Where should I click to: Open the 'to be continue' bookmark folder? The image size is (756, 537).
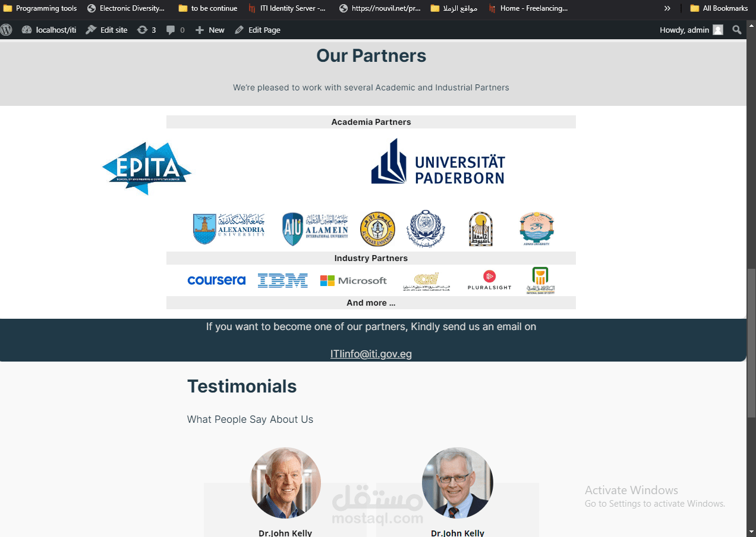click(208, 8)
